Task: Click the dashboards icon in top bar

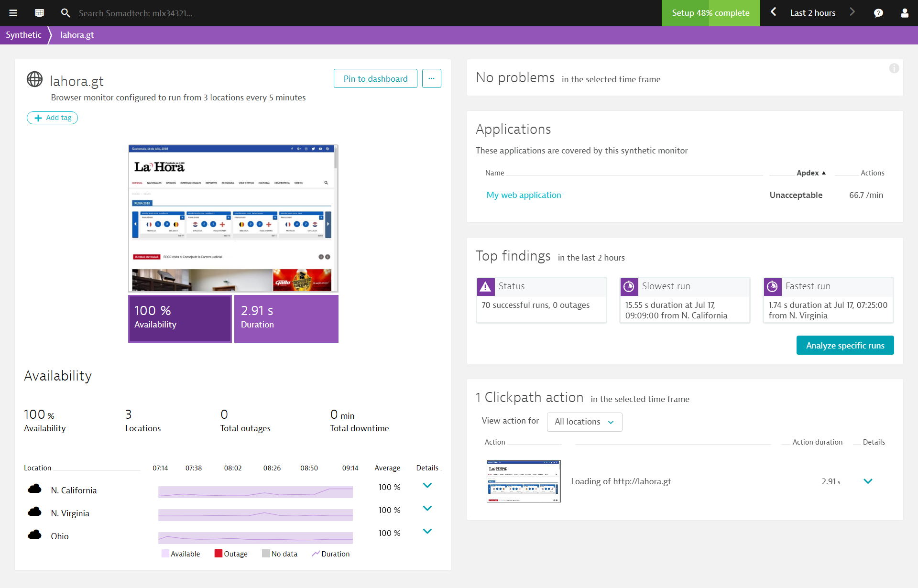Action: pyautogui.click(x=40, y=13)
